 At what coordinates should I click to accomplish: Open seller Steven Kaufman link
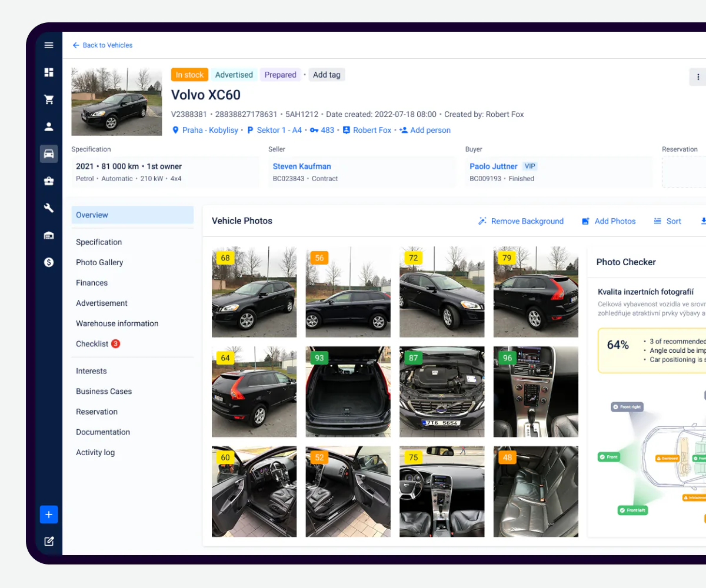[x=302, y=166]
